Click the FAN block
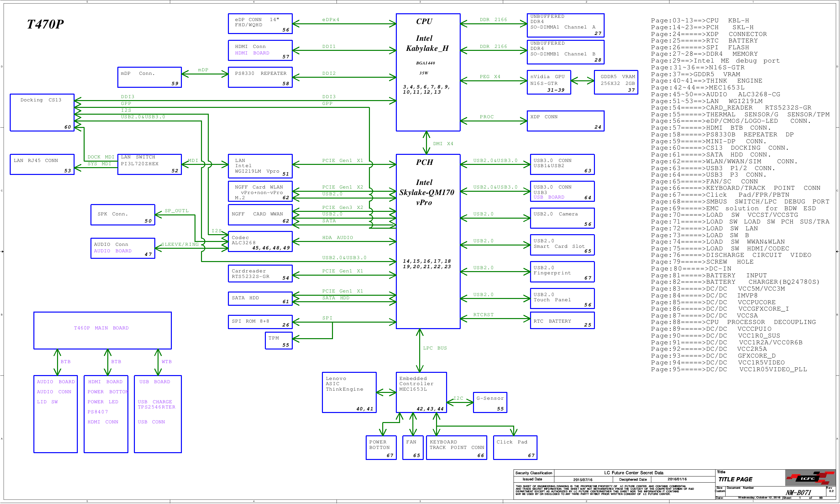Viewport: 840px width, 504px height. (x=413, y=448)
